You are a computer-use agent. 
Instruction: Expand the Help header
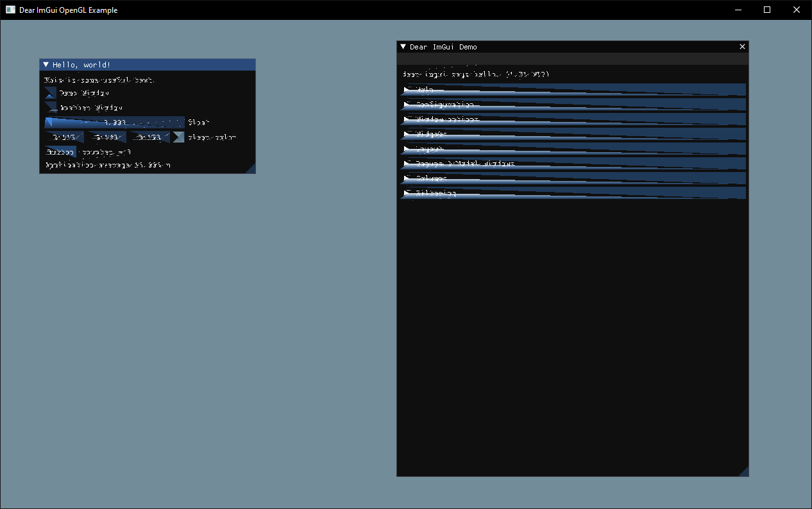pos(573,90)
